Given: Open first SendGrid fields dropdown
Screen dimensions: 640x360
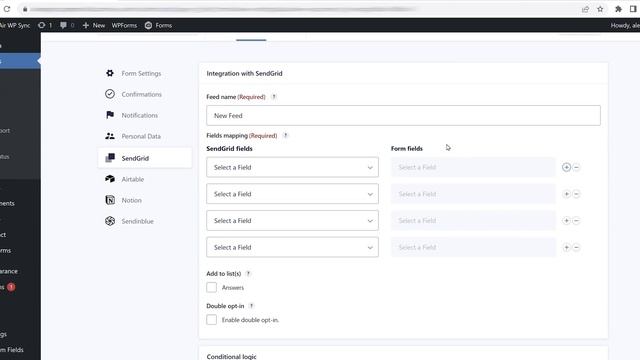Looking at the screenshot, I should click(292, 167).
